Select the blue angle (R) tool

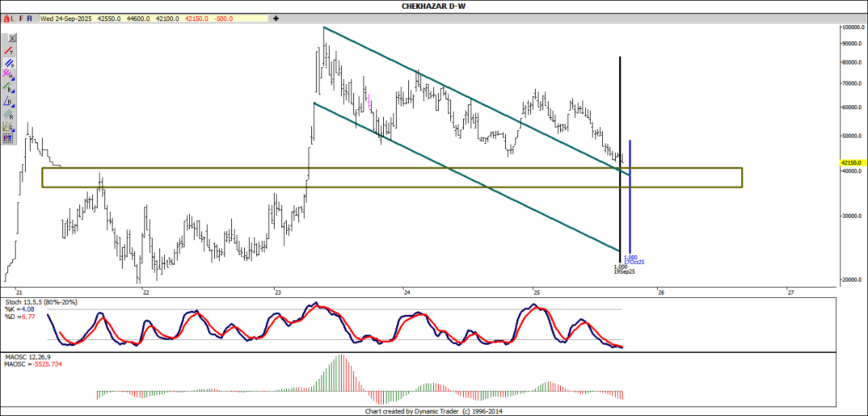point(9,101)
